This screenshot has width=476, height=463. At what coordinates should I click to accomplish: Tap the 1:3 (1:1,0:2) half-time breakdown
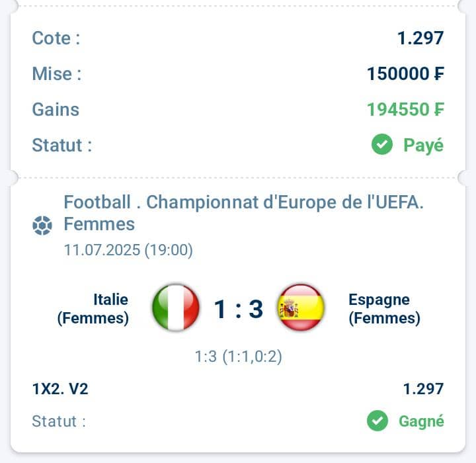(238, 356)
